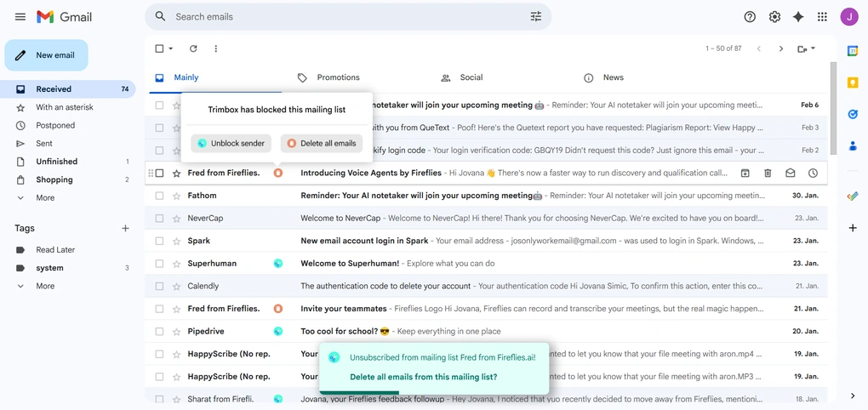The height and width of the screenshot is (410, 868).
Task: Open the account avatar J
Action: 848,17
